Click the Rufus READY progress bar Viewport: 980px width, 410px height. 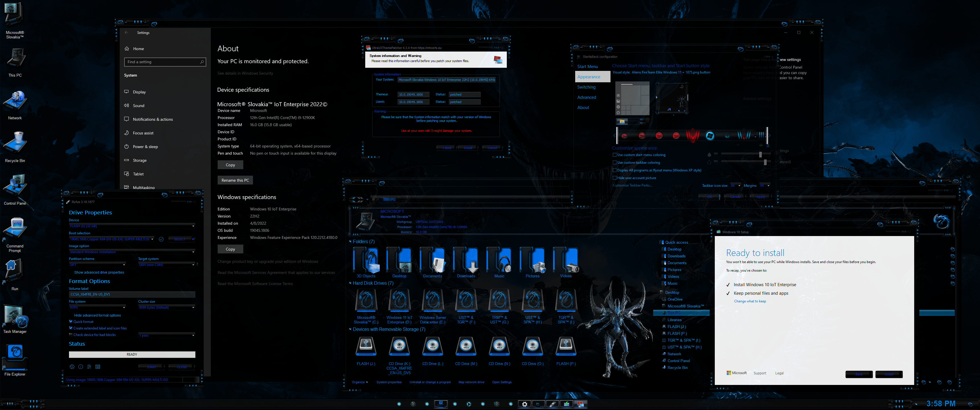[x=132, y=354]
